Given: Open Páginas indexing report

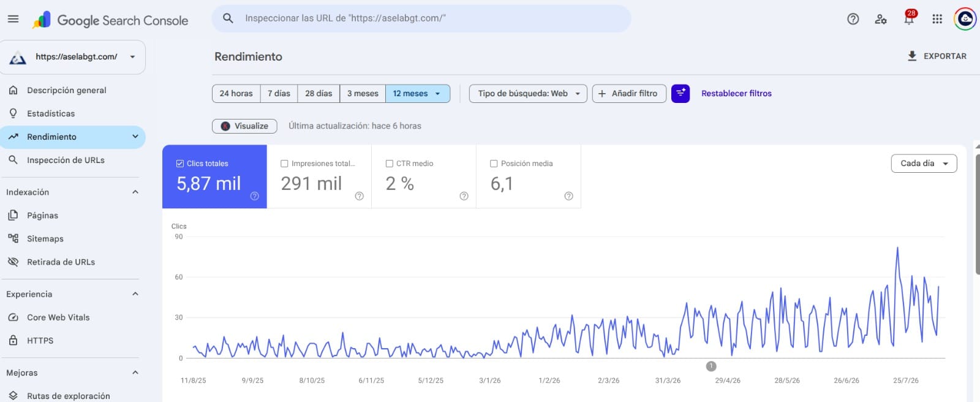Looking at the screenshot, I should (72, 215).
